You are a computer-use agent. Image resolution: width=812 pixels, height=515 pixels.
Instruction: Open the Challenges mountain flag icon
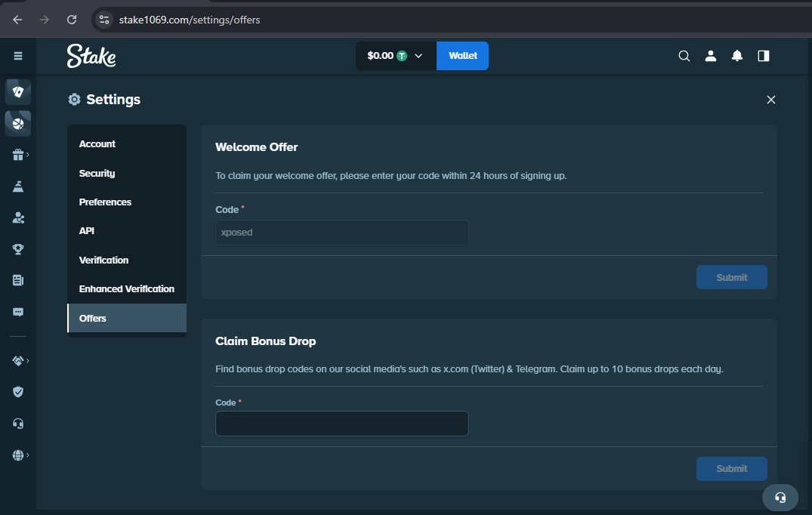click(x=18, y=187)
